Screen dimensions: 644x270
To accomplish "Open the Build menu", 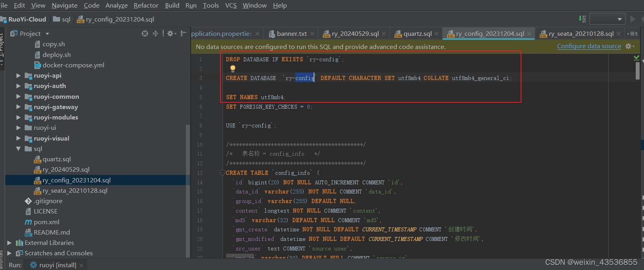I will 172,5.
